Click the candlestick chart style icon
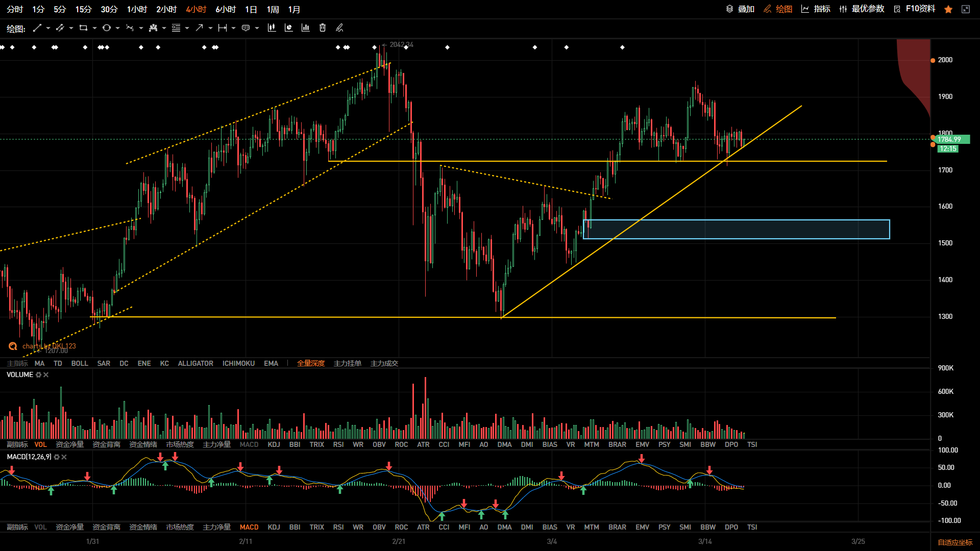This screenshot has width=980, height=551. 272,28
